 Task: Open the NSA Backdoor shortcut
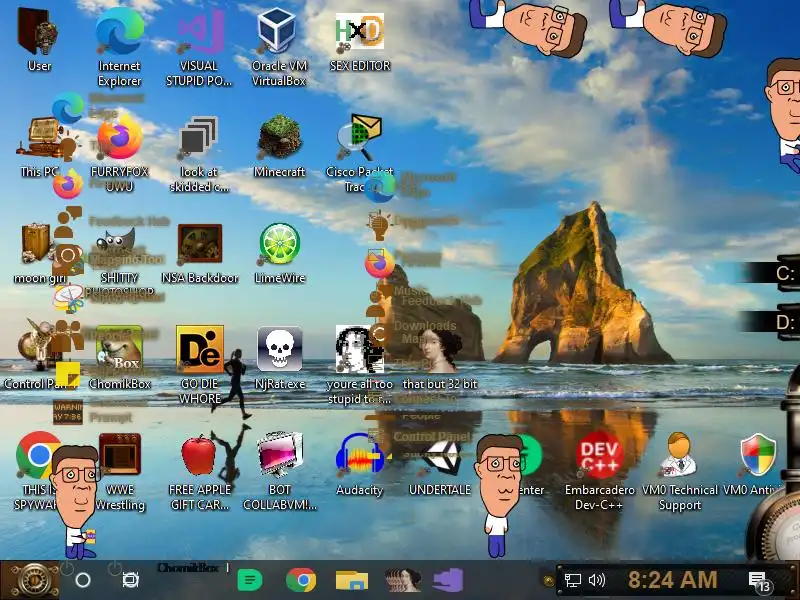[199, 253]
